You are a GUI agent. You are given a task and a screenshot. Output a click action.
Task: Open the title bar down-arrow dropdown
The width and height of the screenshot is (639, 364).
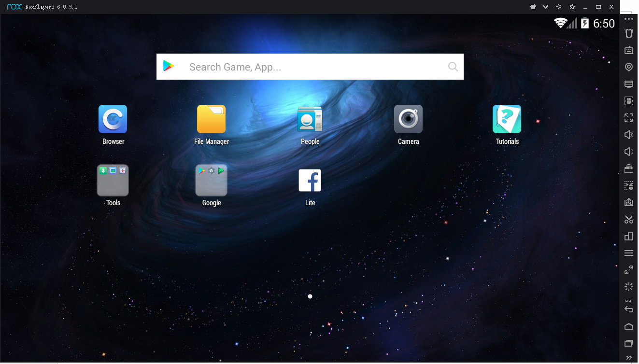coord(546,7)
